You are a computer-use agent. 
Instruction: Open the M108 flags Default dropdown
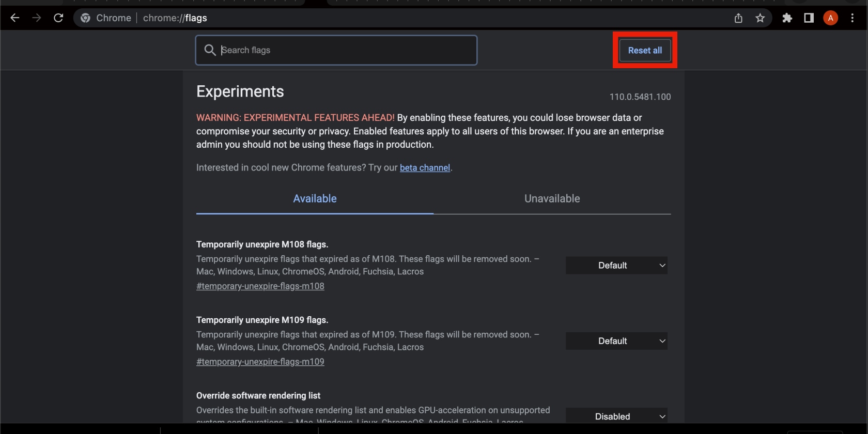click(x=616, y=266)
